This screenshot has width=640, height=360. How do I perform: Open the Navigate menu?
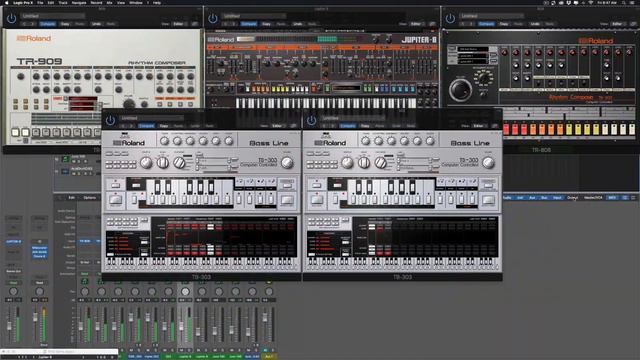[79, 2]
